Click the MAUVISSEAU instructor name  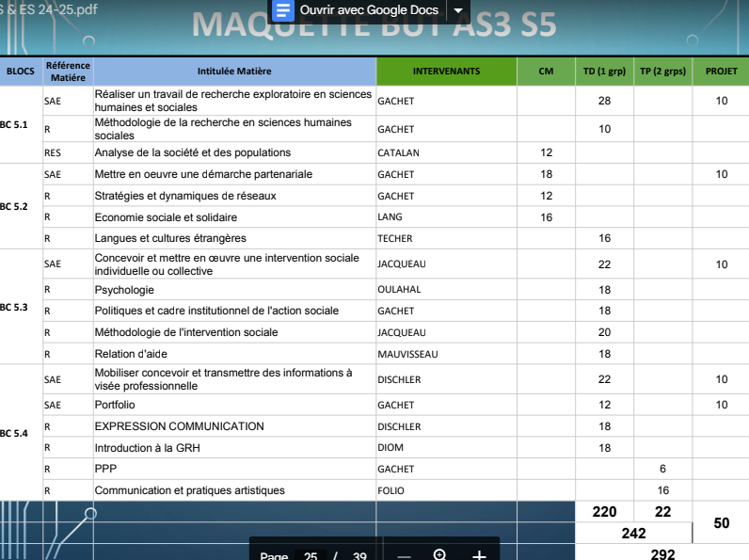(x=407, y=355)
